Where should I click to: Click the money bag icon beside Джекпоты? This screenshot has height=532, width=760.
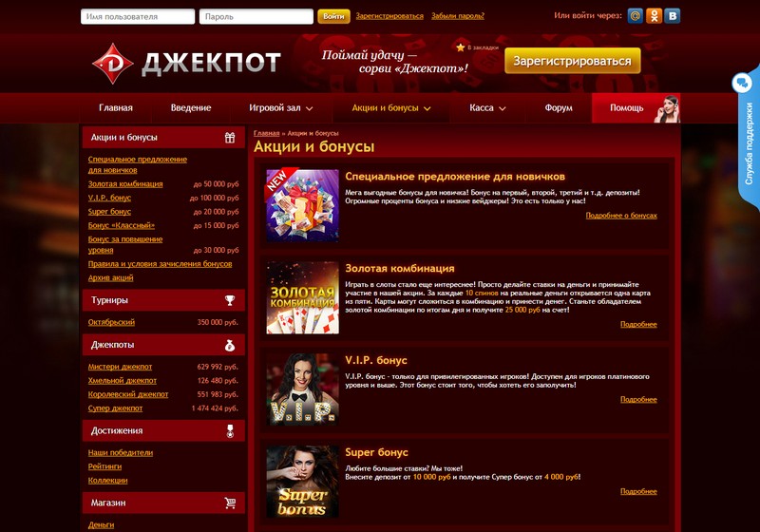tap(230, 345)
